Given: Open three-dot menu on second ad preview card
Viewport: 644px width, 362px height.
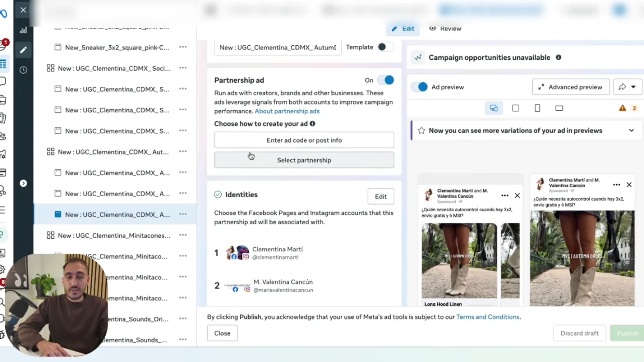Looking at the screenshot, I should [x=616, y=185].
